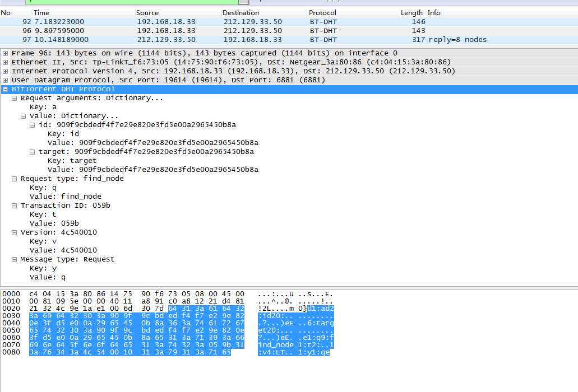Collapse the Version: 4c540010 node
Viewport: 578px width, 392px height.
coord(14,232)
